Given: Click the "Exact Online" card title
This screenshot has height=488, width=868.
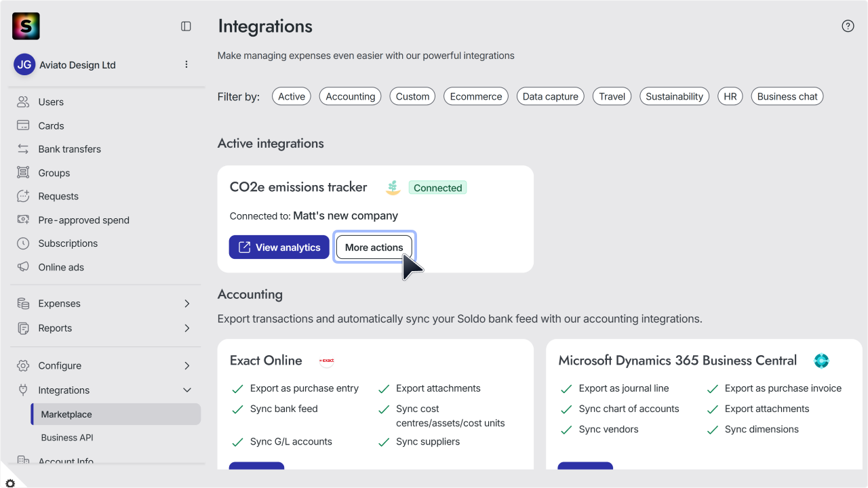Looking at the screenshot, I should click(266, 361).
